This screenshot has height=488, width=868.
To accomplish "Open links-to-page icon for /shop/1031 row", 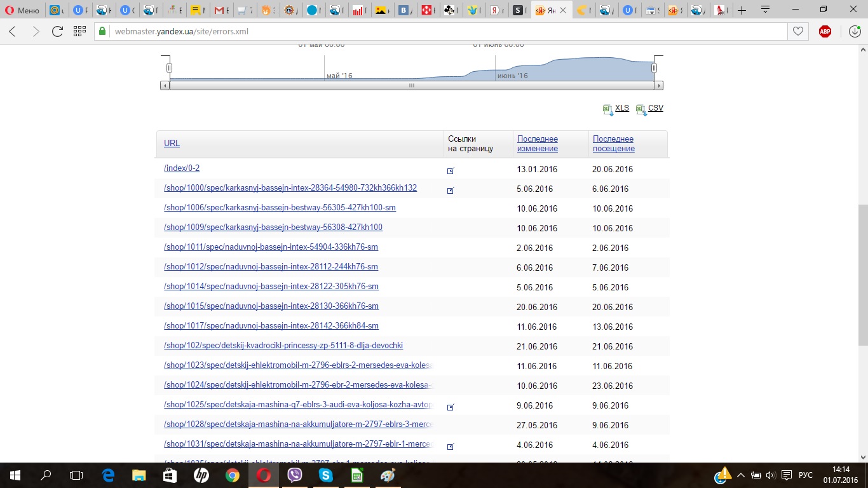I will tap(451, 446).
